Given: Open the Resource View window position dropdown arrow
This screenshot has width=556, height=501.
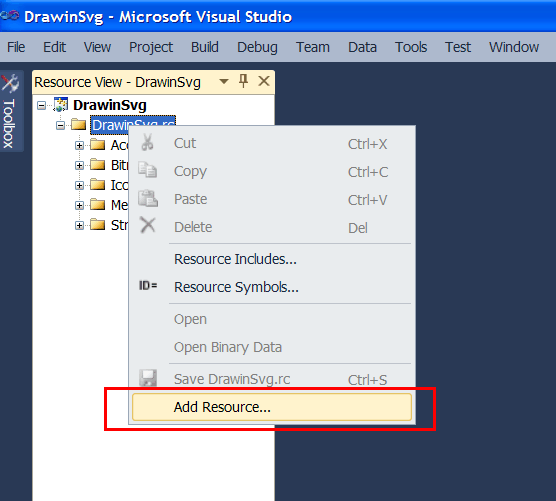Looking at the screenshot, I should 224,82.
